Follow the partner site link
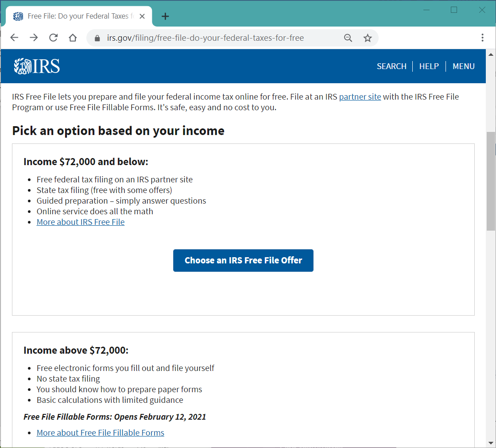The width and height of the screenshot is (496, 448). pyautogui.click(x=360, y=97)
